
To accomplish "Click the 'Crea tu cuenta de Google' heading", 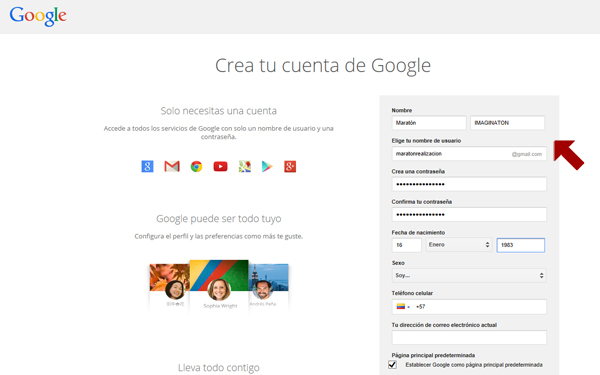I will pos(323,65).
